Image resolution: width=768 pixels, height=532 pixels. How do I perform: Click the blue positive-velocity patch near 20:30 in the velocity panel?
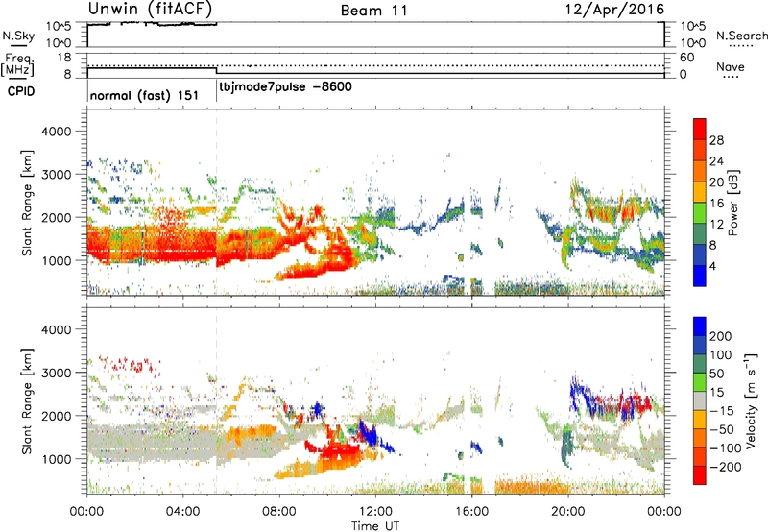click(583, 397)
